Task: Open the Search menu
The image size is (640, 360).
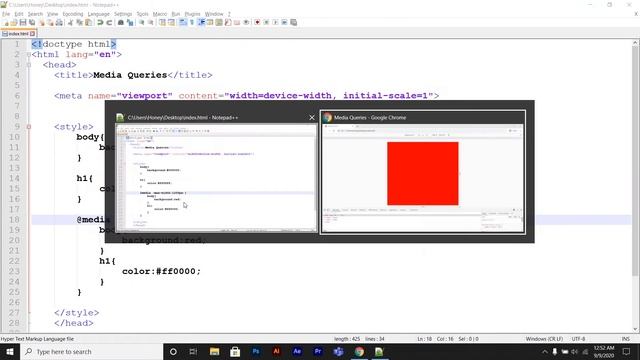Action: [x=35, y=14]
